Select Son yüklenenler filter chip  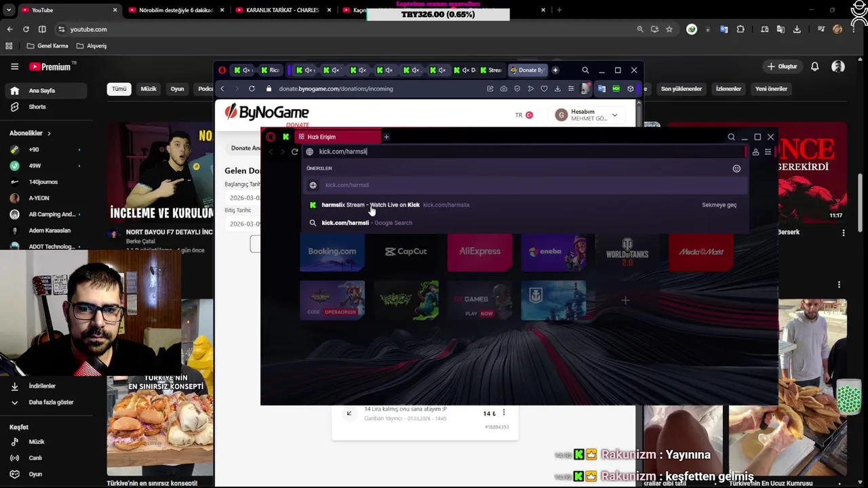tap(682, 89)
